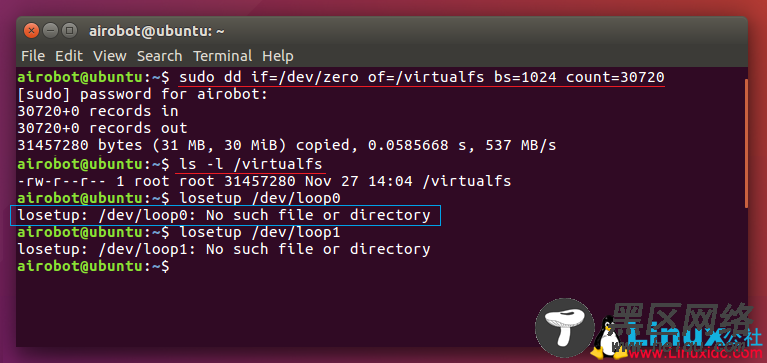This screenshot has height=363, width=767.
Task: Click the underlined sudo dd command text
Action: [422, 77]
